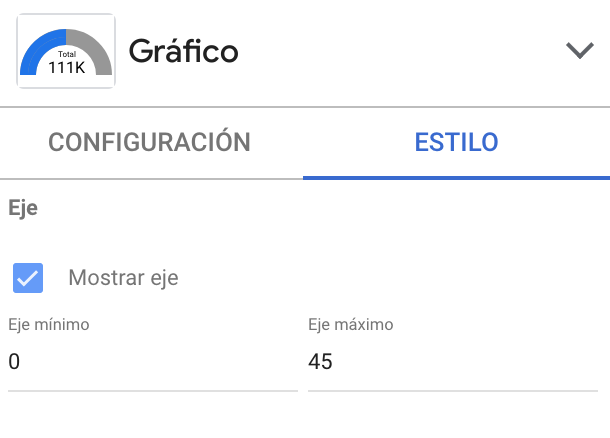Uncheck the Mostrar eje checkbox
This screenshot has width=610, height=438.
tap(28, 278)
